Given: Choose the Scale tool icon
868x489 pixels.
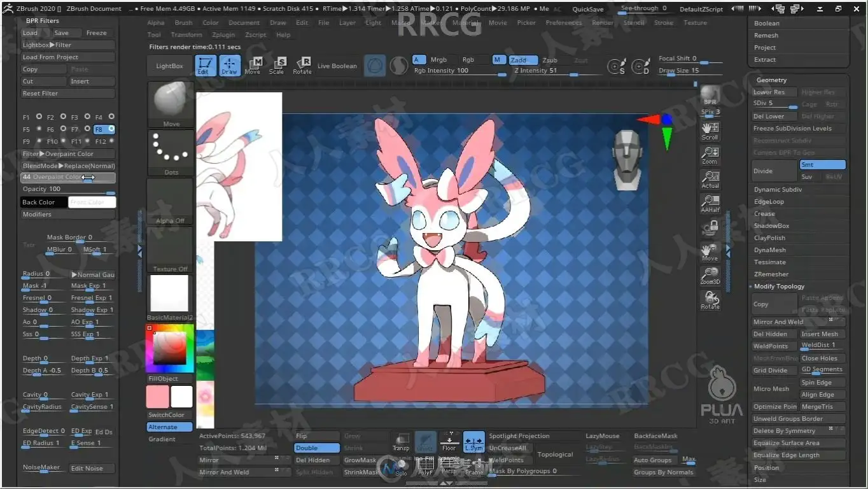Looking at the screenshot, I should point(277,66).
